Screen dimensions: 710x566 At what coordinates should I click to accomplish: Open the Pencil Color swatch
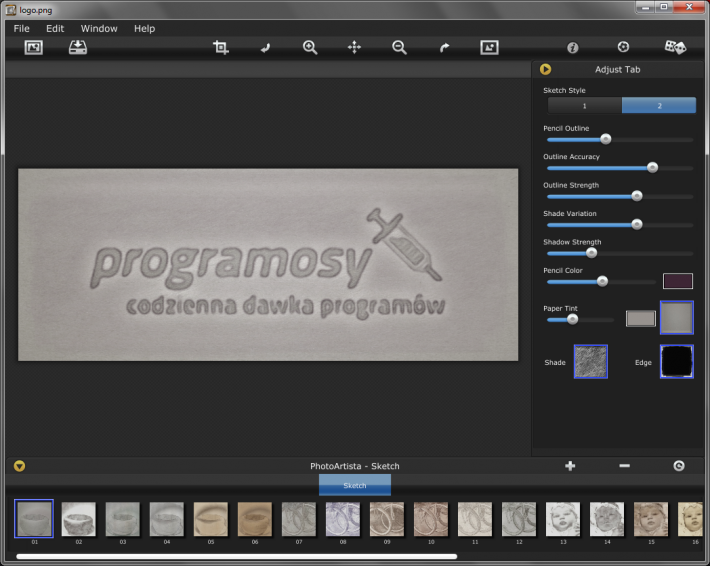pyautogui.click(x=677, y=281)
